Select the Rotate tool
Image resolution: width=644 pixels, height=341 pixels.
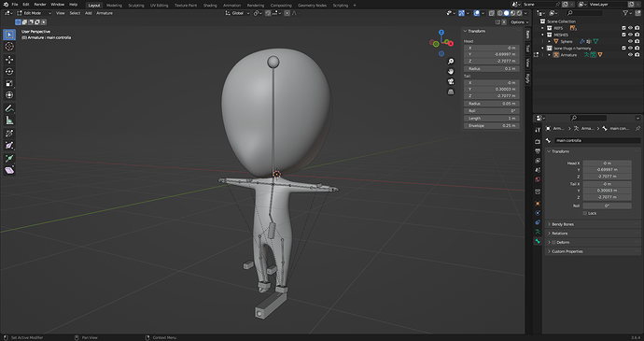(x=9, y=72)
